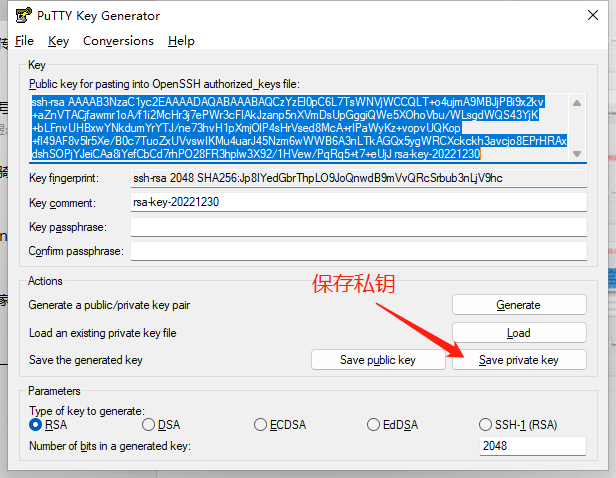616x478 pixels.
Task: Click Save private key button
Action: click(x=518, y=360)
